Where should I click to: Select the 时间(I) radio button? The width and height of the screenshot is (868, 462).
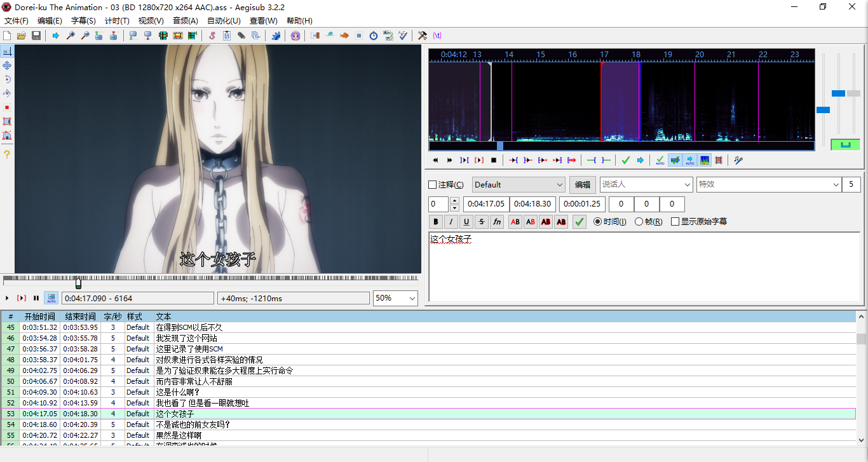[x=597, y=222]
